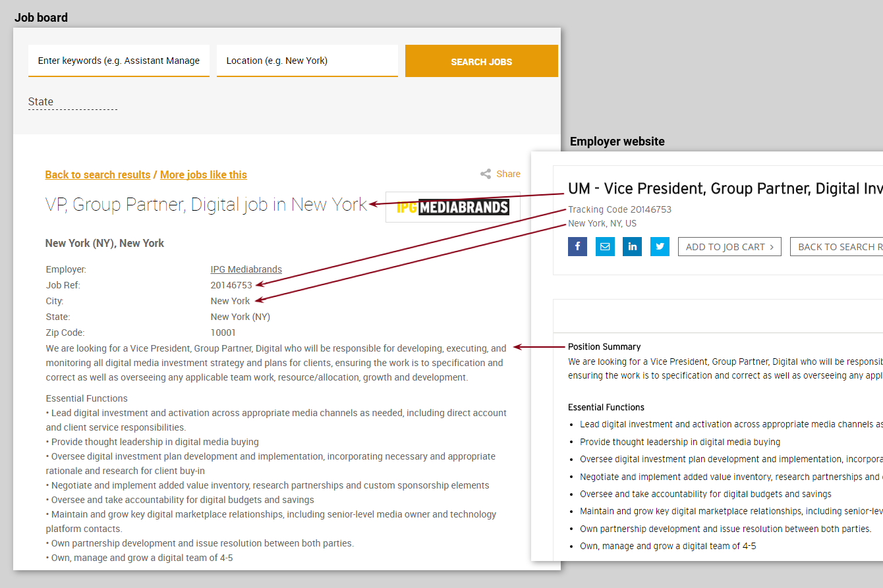Click the VP, Group Partner job title
Viewport: 883px width, 588px height.
pos(206,204)
